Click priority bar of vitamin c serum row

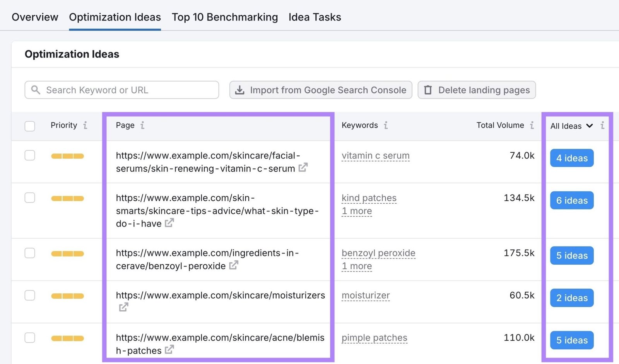pos(67,156)
